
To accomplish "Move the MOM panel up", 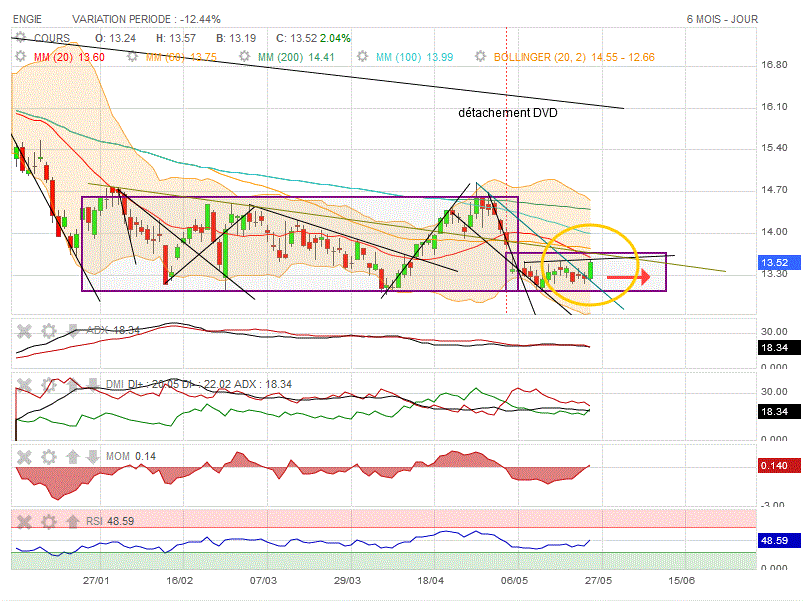I will 72,456.
